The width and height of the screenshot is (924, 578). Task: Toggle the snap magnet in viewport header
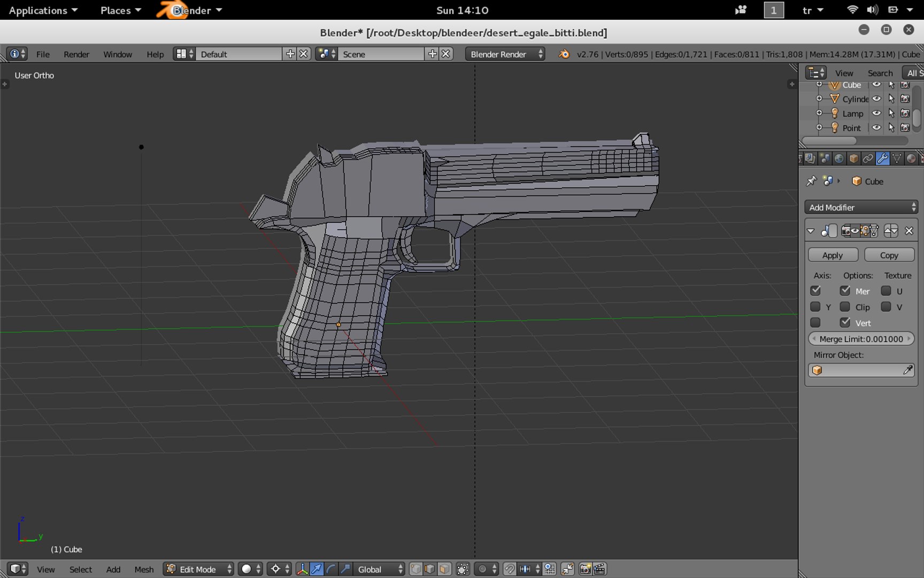pyautogui.click(x=510, y=569)
